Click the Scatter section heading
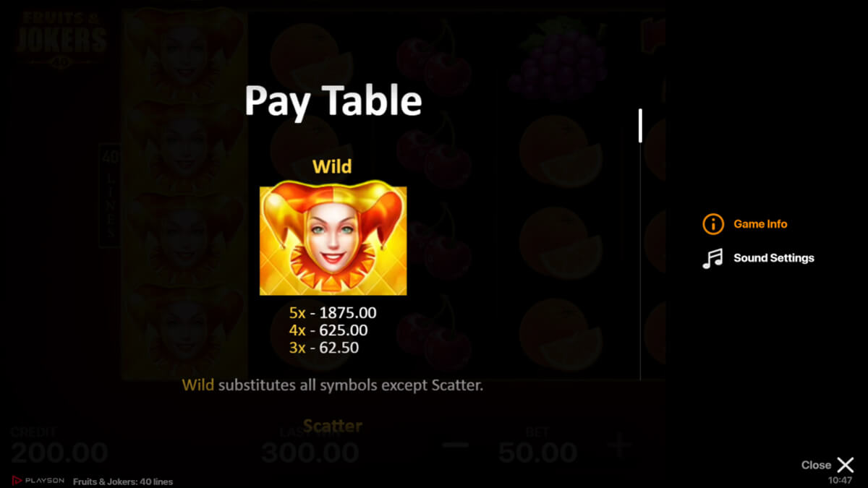Screen dimensions: 868x488 pos(333,426)
